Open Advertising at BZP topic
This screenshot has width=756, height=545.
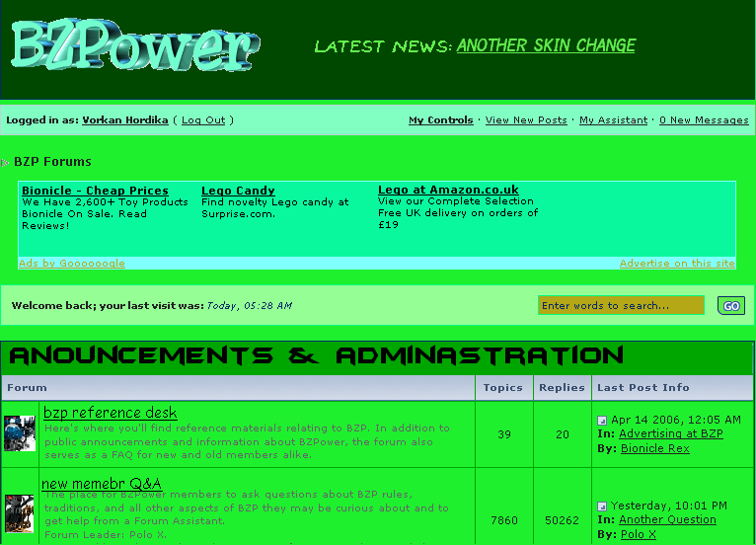(x=671, y=433)
